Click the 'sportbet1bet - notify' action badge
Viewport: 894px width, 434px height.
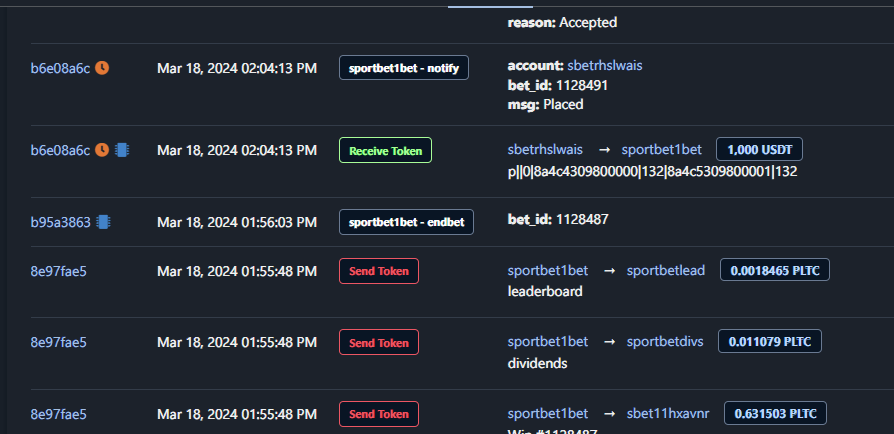pos(404,68)
